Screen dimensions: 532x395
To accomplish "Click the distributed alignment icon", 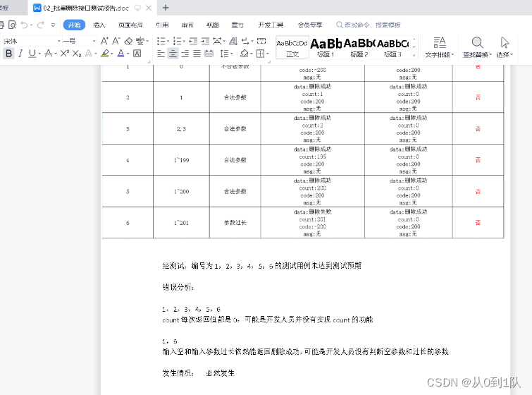I will (x=209, y=54).
